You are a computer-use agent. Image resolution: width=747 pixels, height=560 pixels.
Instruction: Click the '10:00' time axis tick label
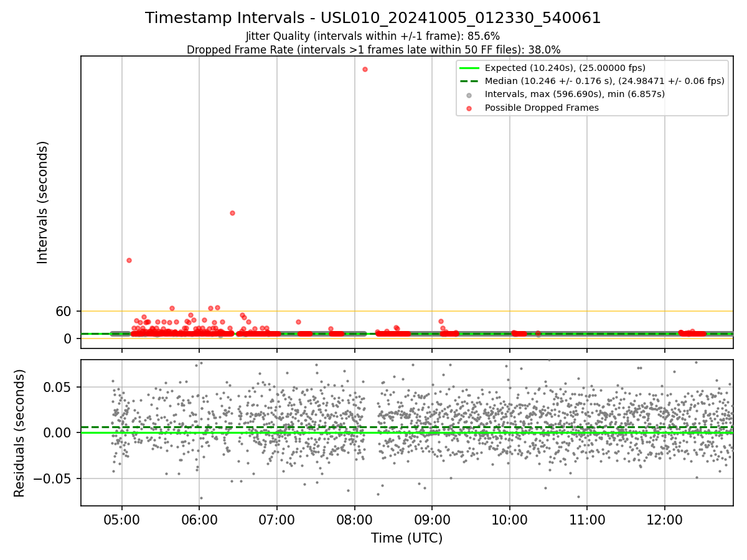[x=510, y=520]
